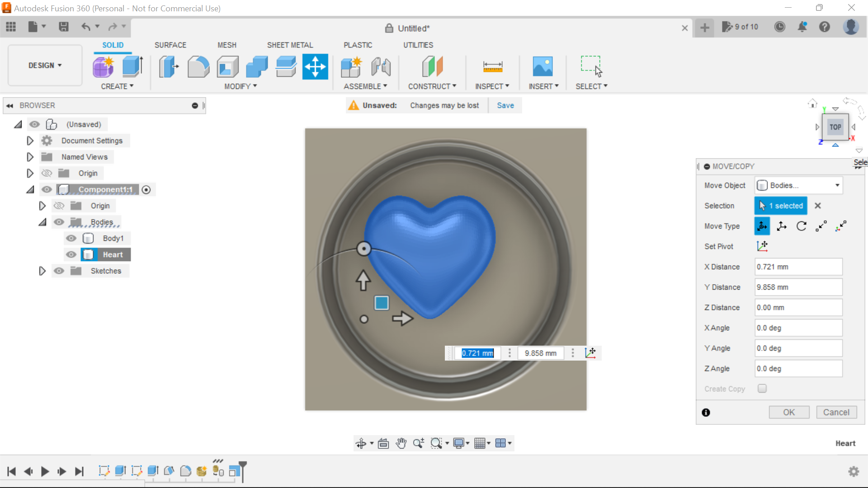868x488 pixels.
Task: Toggle visibility of Body1
Action: click(71, 238)
